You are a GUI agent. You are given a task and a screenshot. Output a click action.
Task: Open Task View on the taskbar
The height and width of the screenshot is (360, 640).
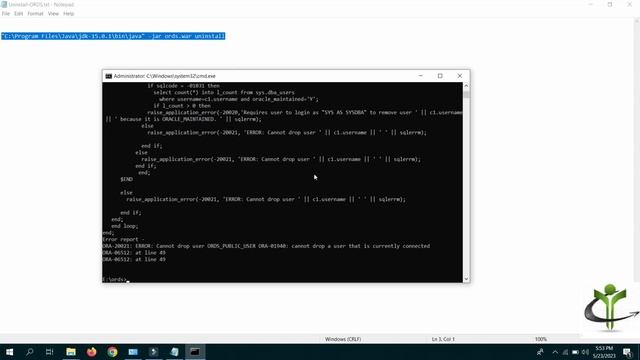tap(49, 352)
